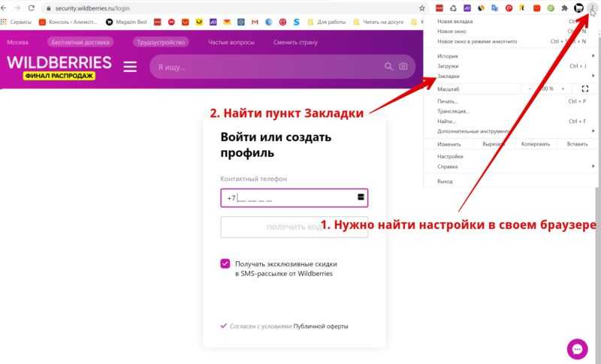This screenshot has height=364, width=601.
Task: Open the Сервисы apps grid shortcut
Action: tap(17, 23)
